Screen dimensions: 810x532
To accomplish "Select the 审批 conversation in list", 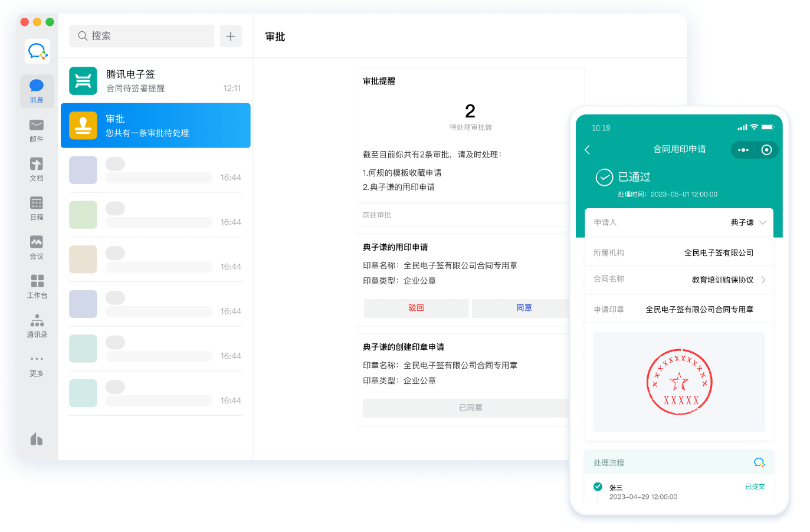I will [156, 126].
